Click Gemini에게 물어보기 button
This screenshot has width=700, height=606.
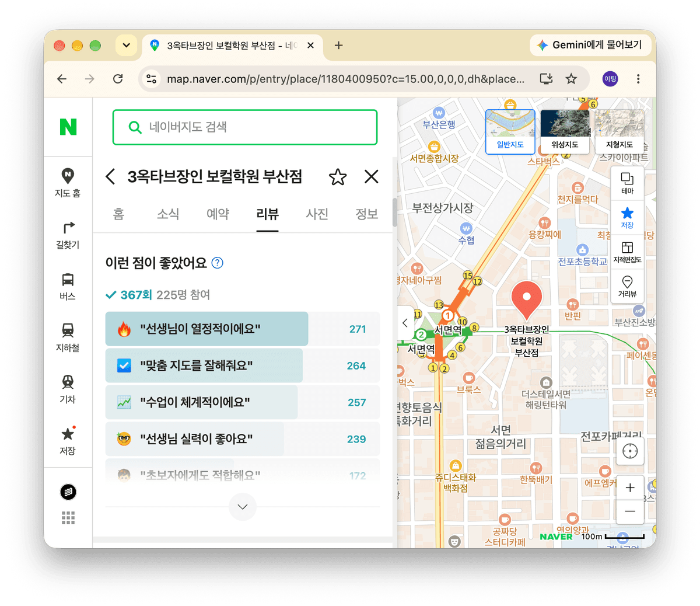coord(590,45)
